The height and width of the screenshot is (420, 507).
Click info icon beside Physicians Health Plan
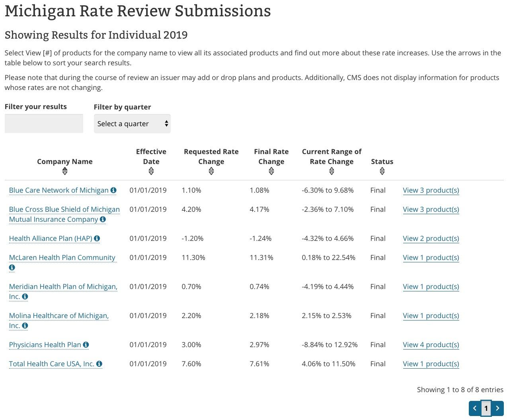86,345
